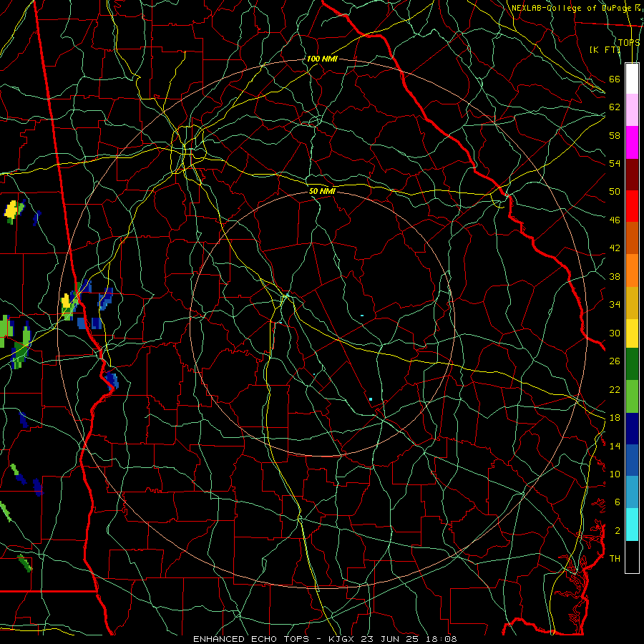Click the 'NEXLAB-College of DuPage' credit text
The height and width of the screenshot is (644, 644).
pyautogui.click(x=571, y=8)
